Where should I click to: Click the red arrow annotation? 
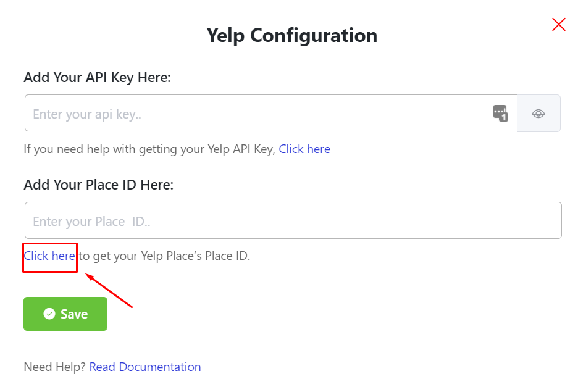pos(110,291)
